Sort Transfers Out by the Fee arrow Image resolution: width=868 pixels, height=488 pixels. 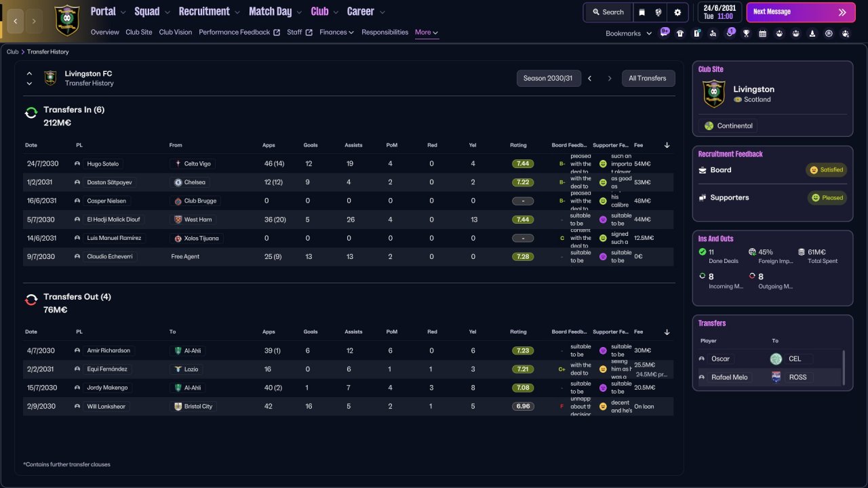[667, 332]
